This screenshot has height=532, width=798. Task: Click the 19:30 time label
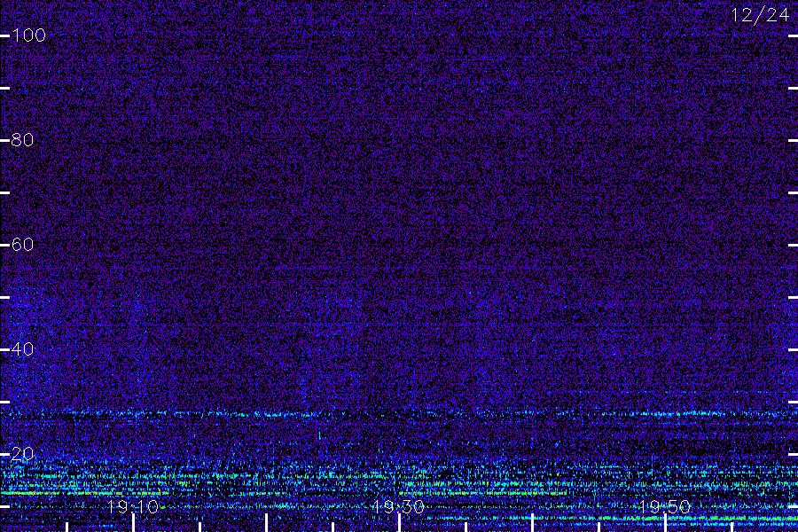(x=398, y=506)
